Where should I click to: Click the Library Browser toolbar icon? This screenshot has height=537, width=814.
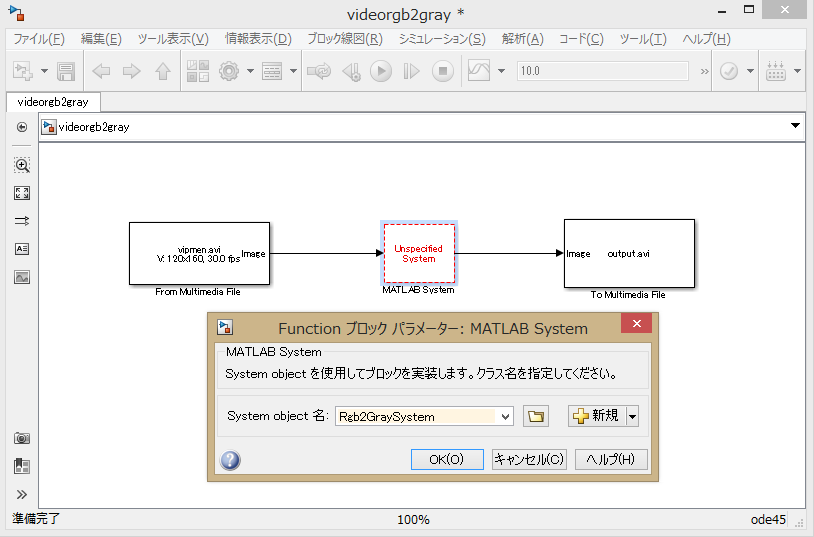pos(197,71)
